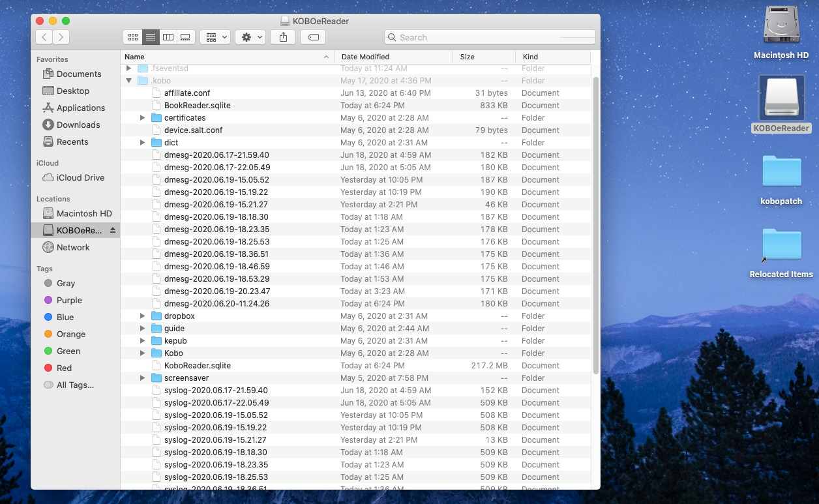This screenshot has width=819, height=504.
Task: Expand the certificates folder
Action: [142, 118]
